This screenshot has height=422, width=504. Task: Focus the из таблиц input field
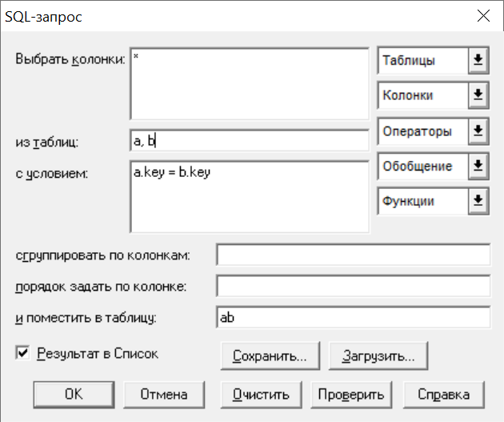tap(249, 141)
